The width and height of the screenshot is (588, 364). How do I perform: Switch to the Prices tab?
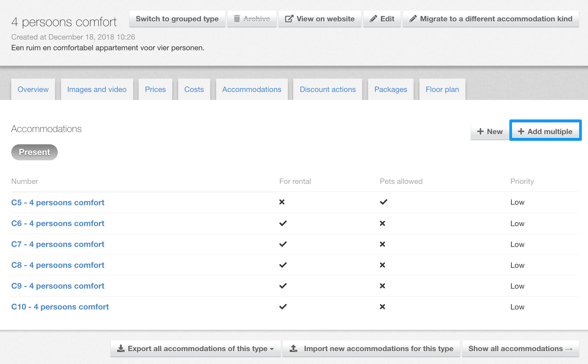click(155, 89)
